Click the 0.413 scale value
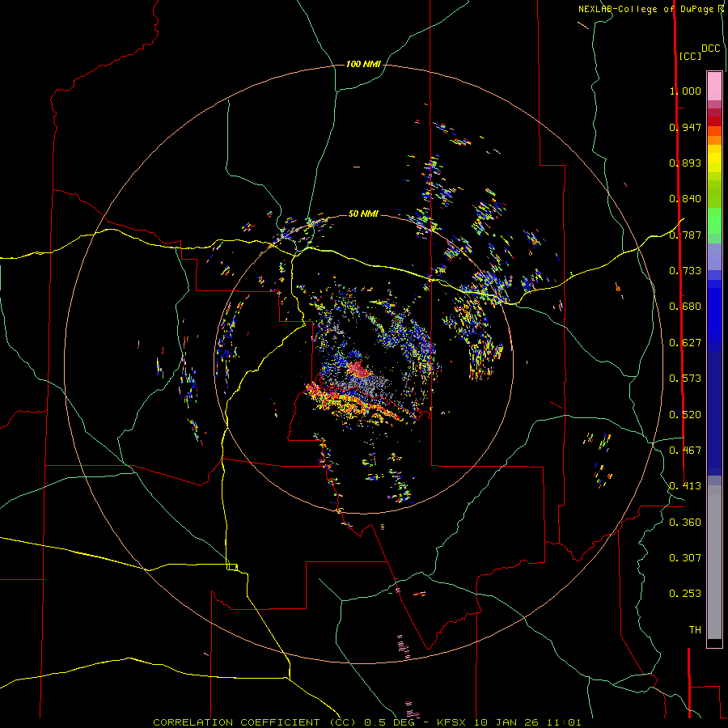This screenshot has width=728, height=728. click(685, 486)
